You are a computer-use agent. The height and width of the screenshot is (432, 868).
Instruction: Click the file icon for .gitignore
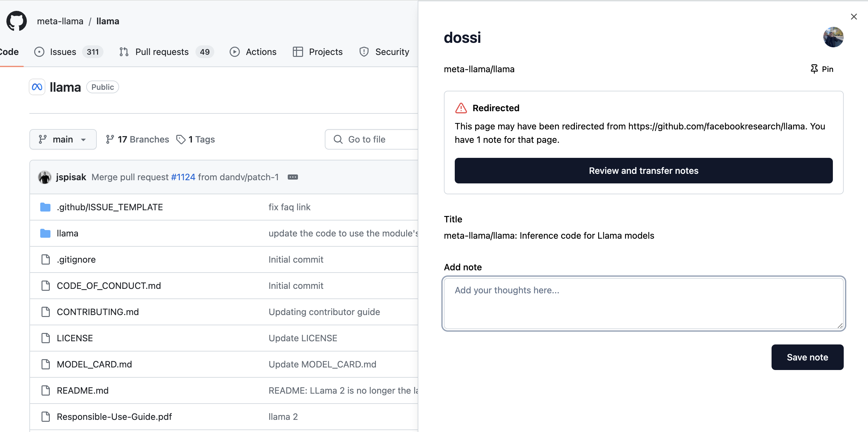pos(45,259)
